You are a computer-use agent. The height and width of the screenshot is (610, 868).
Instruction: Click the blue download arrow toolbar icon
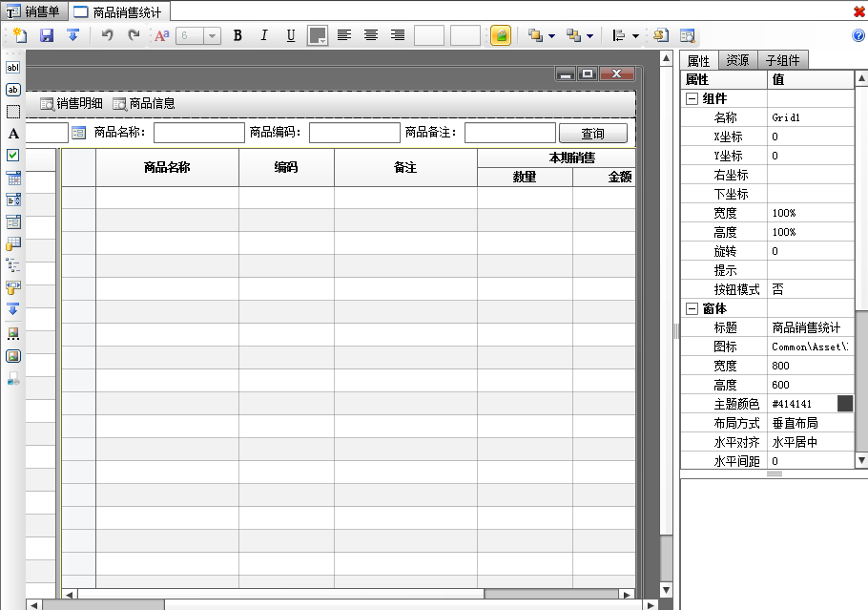click(x=72, y=35)
